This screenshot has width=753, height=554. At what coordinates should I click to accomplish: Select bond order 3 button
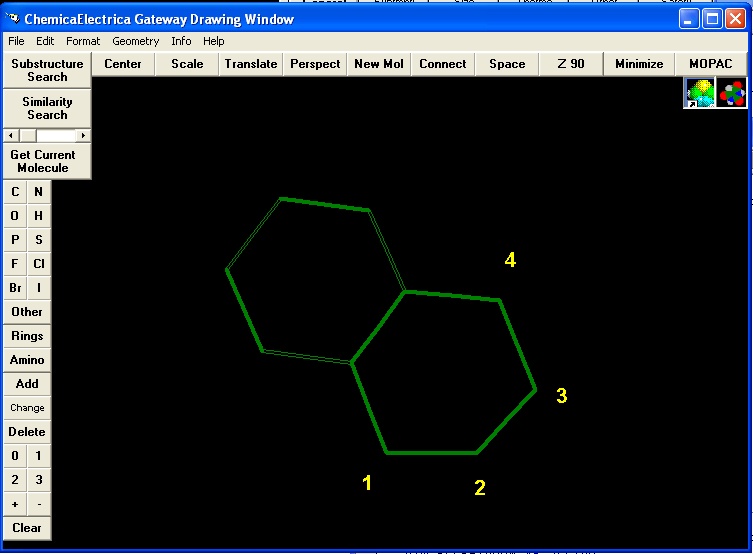click(39, 480)
